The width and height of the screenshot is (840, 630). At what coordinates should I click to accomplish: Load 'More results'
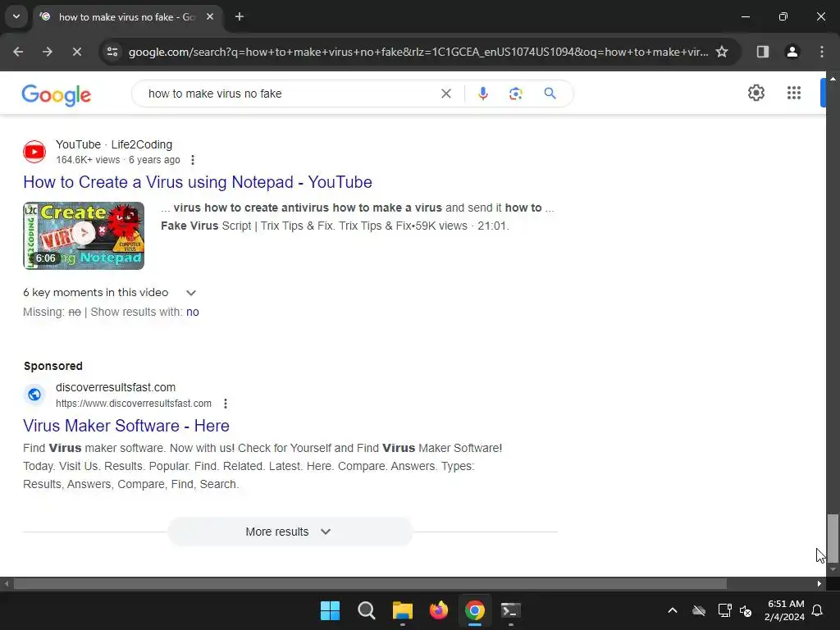(x=290, y=532)
